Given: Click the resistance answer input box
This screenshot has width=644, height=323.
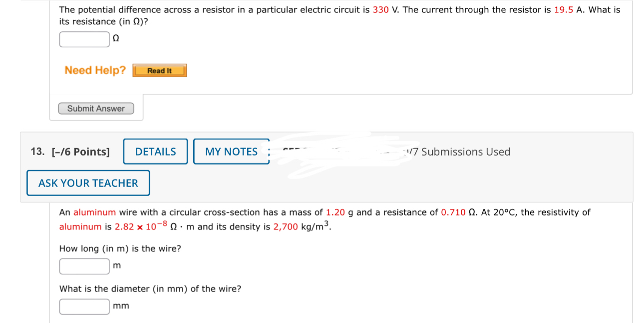Looking at the screenshot, I should click(84, 39).
